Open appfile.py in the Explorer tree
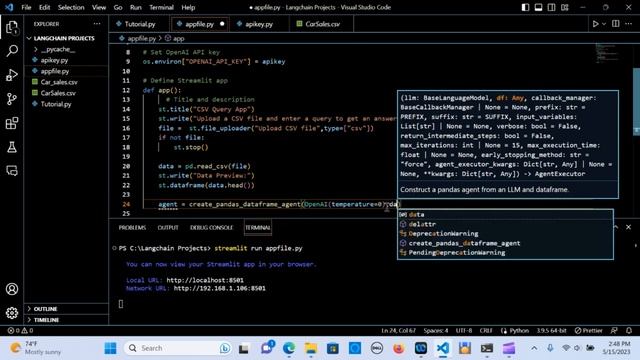The height and width of the screenshot is (360, 640). coord(55,71)
